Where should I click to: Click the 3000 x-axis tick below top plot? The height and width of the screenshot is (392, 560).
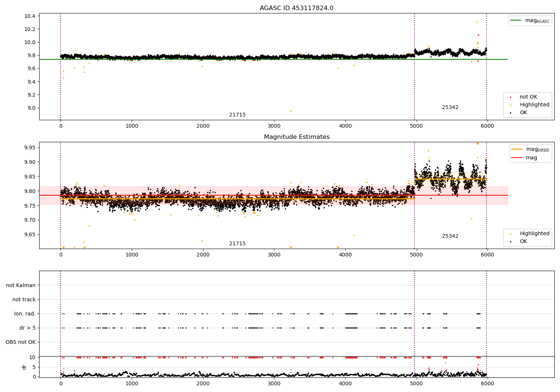(274, 126)
